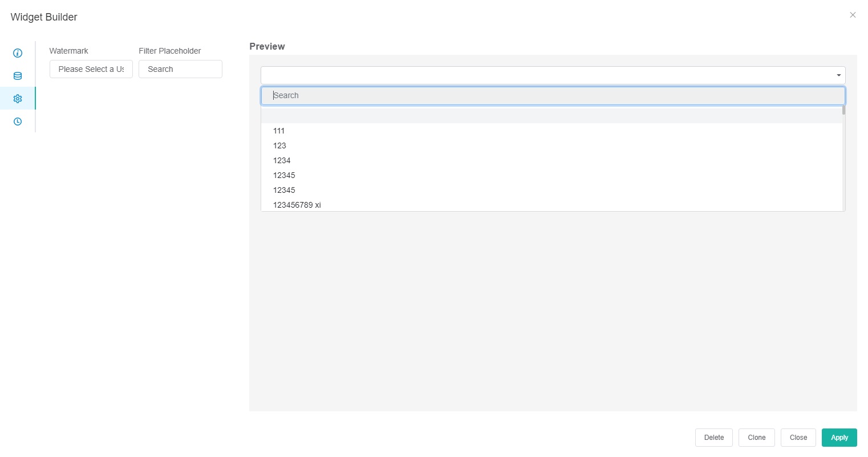Click the empty preview combo box field

tap(546, 75)
